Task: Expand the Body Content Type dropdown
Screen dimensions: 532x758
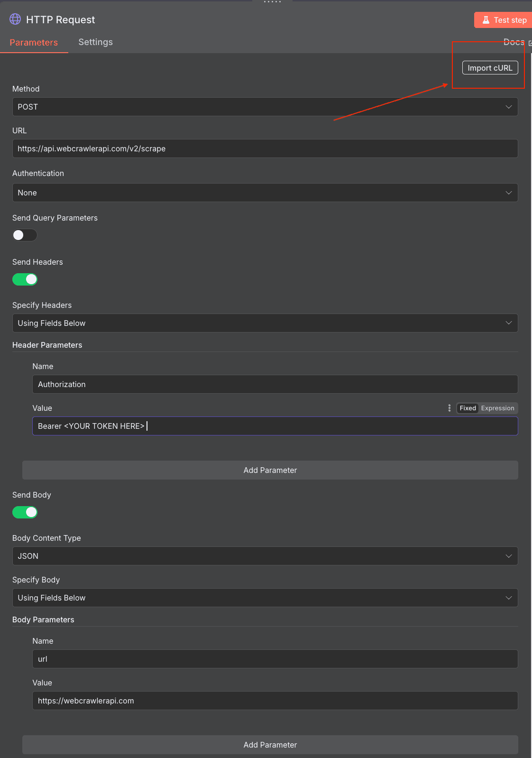Action: coord(265,556)
